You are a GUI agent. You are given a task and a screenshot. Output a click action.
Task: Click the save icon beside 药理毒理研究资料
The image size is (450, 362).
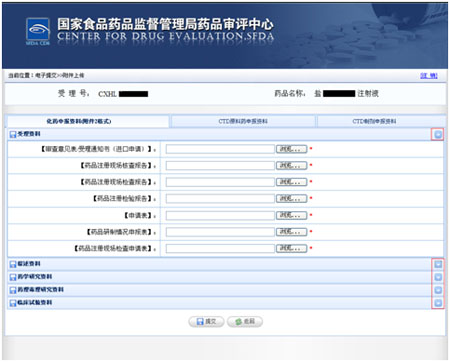pyautogui.click(x=13, y=290)
